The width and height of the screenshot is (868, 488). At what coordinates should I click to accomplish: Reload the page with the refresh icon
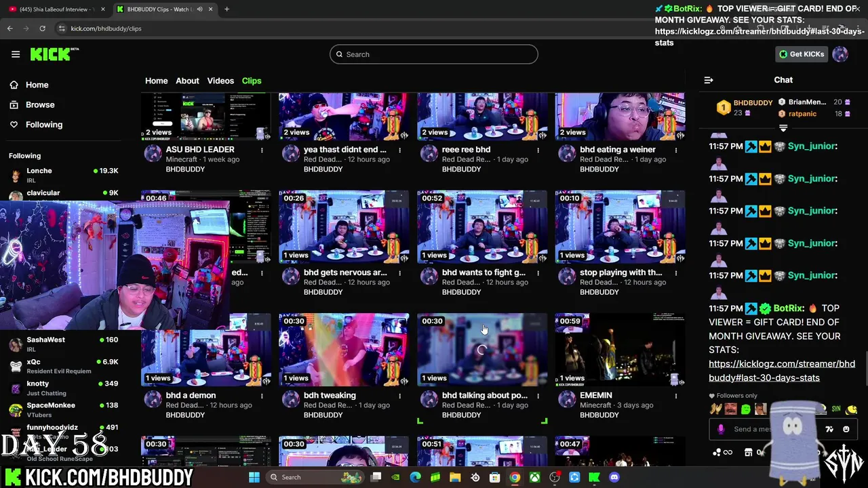[42, 28]
